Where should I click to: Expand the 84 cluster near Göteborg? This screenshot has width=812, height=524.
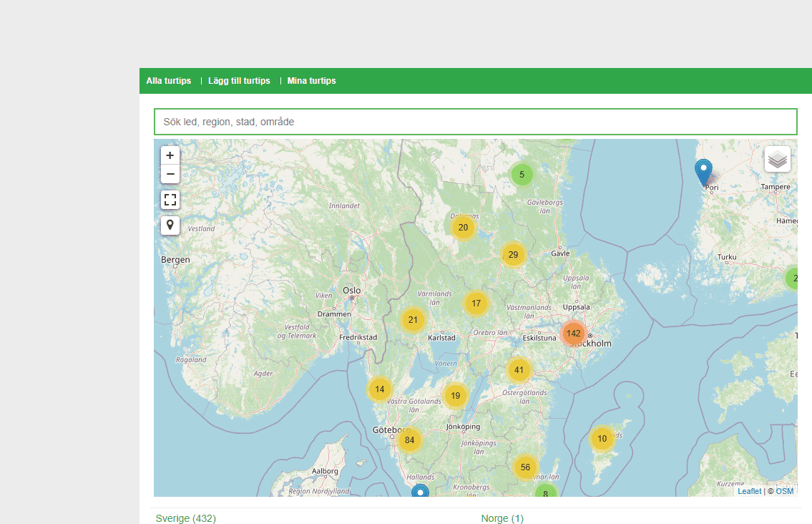tap(409, 440)
